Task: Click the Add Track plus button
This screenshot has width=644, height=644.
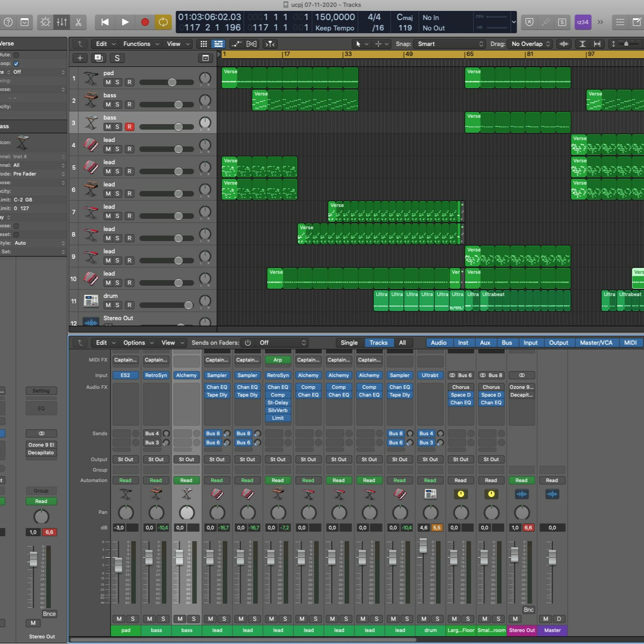Action: pos(80,58)
